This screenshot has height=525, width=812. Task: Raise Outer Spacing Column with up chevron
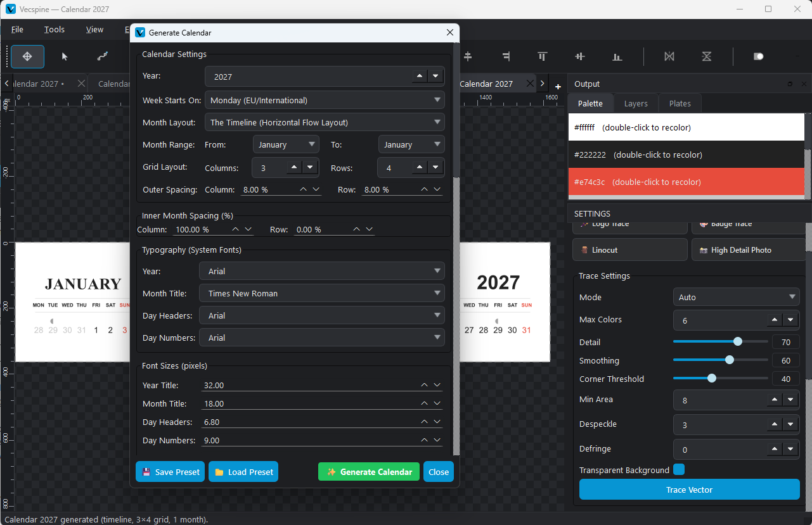(303, 189)
